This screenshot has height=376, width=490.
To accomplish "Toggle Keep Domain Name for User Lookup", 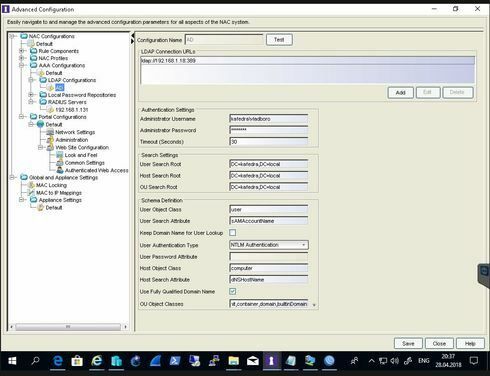I will (233, 233).
